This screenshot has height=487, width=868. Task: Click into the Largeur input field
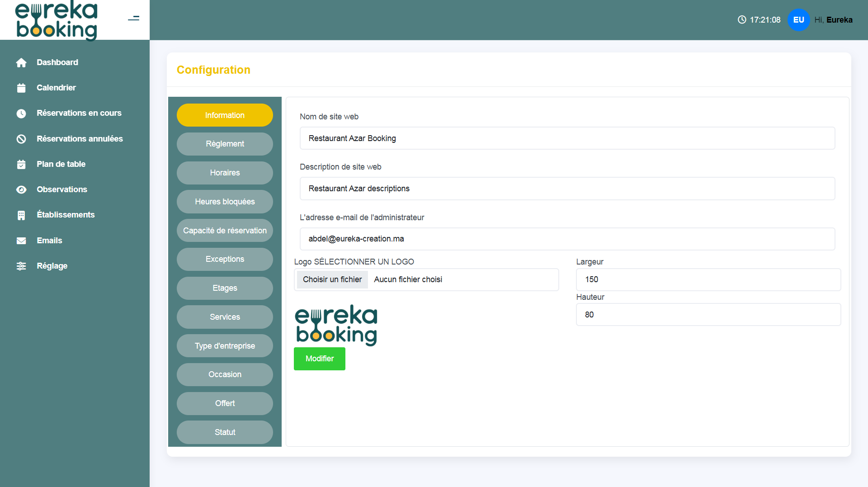(708, 279)
